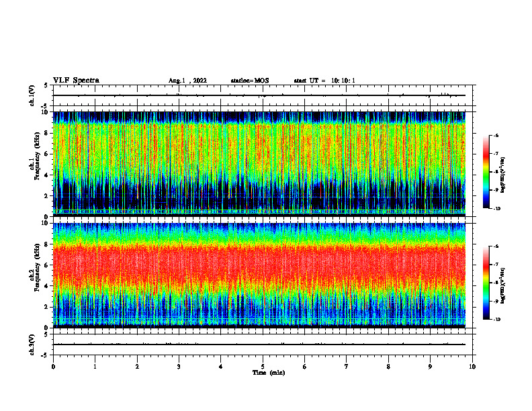Click the "2" tick on the time axis
Viewport: 532px width, 411px height.
pyautogui.click(x=137, y=367)
